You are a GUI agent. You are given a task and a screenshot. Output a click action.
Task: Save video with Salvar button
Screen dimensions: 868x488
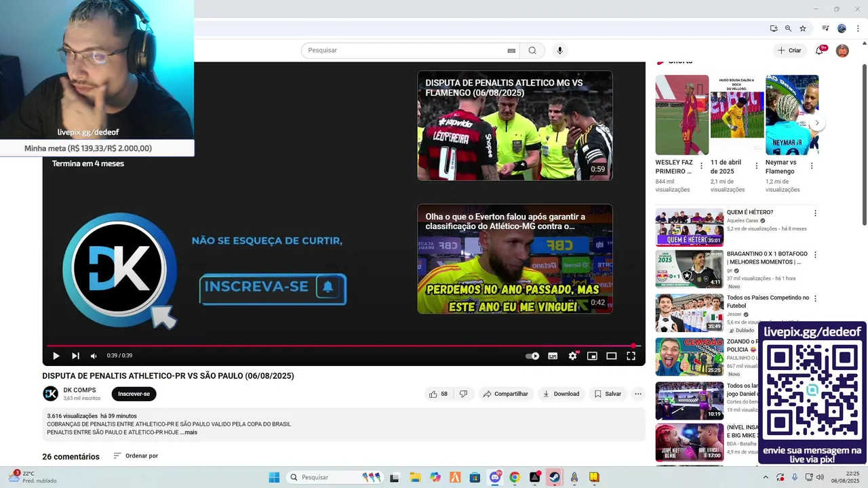[x=608, y=394]
